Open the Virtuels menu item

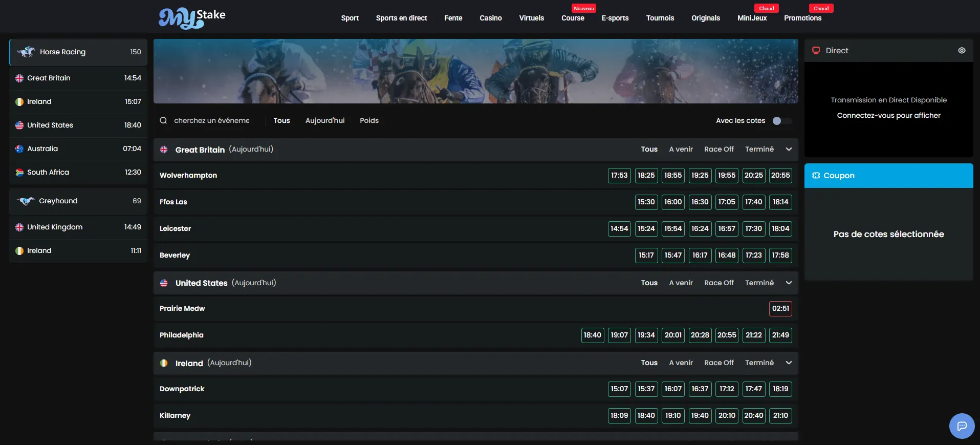click(x=532, y=18)
